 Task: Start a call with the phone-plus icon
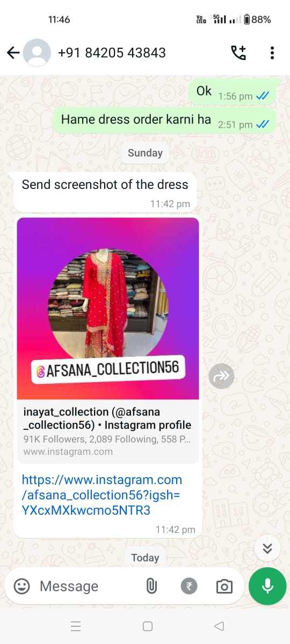pyautogui.click(x=238, y=53)
